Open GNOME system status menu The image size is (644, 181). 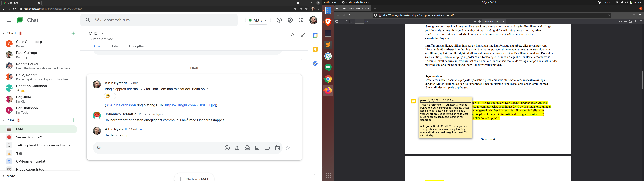[x=629, y=2]
